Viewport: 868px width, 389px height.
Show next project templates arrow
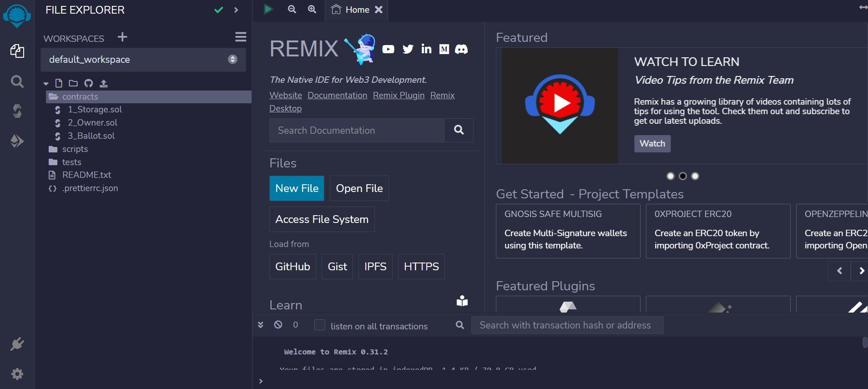click(x=861, y=271)
